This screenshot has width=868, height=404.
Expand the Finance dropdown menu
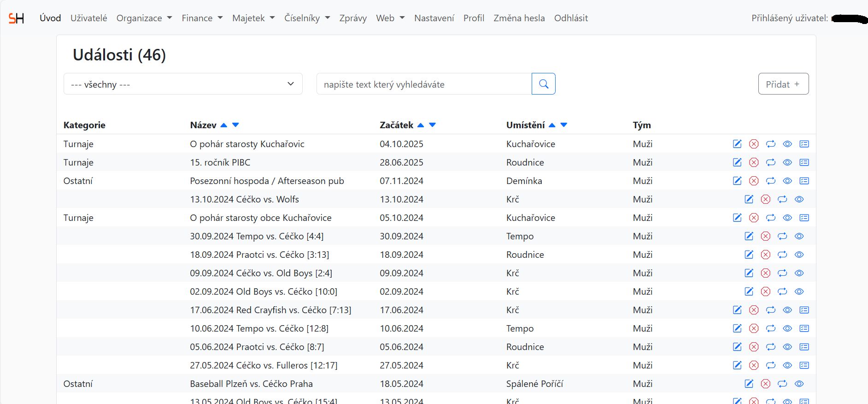point(202,18)
